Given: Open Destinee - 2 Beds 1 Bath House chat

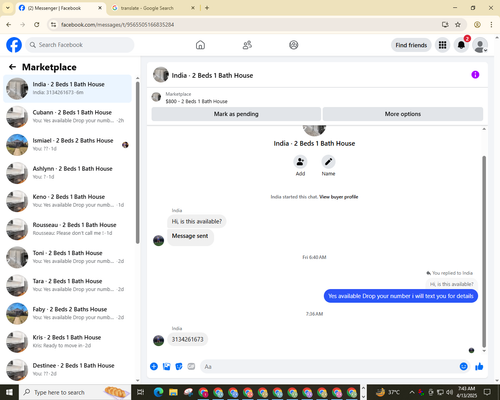Looking at the screenshot, I should 68,369.
